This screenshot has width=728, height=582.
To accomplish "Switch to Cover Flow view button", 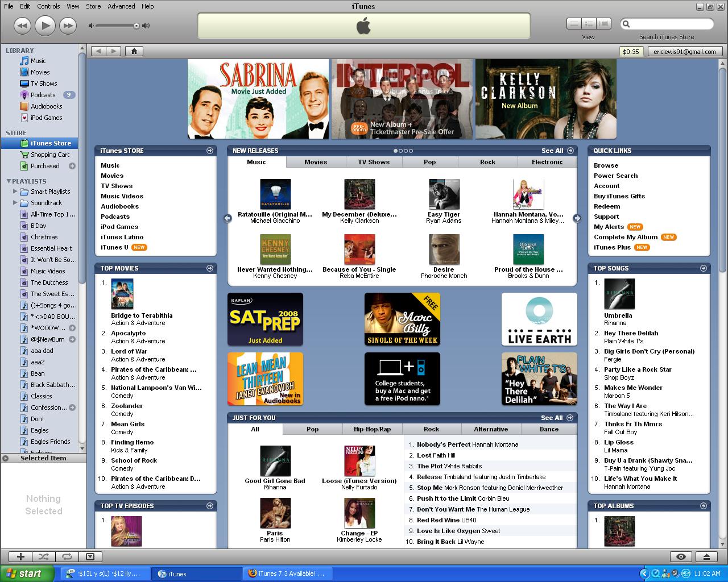I will pyautogui.click(x=603, y=23).
